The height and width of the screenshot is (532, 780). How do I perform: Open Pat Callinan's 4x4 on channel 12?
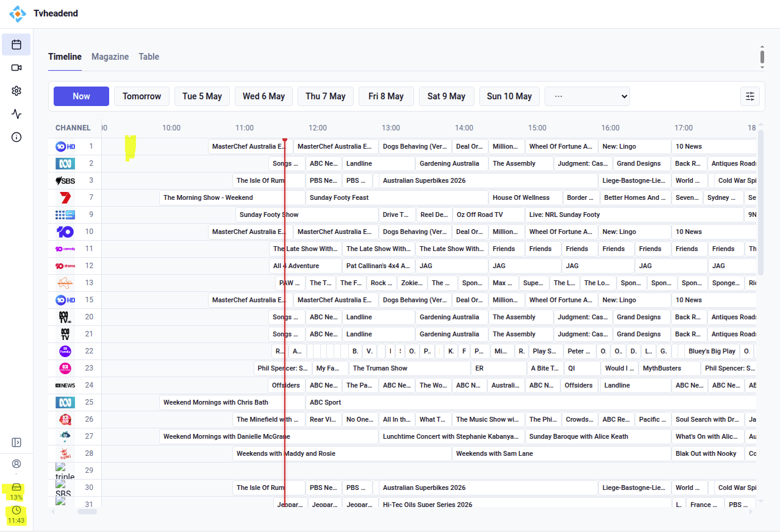[x=379, y=266]
